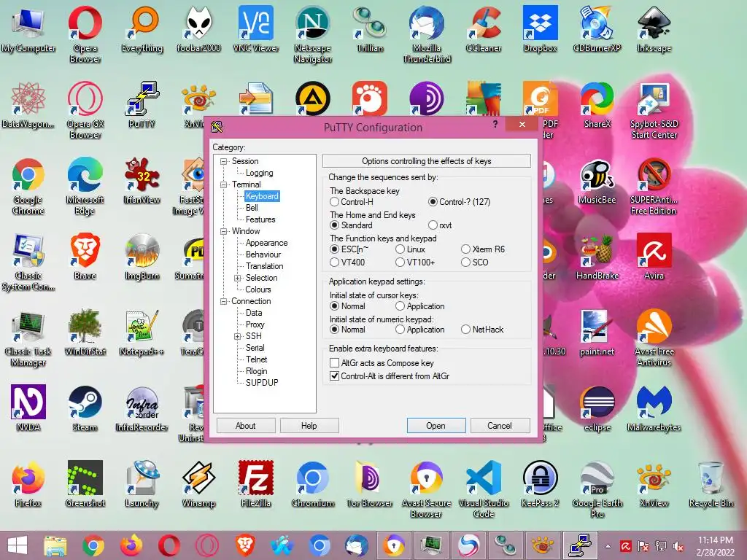Click the Help button
This screenshot has width=747, height=560.
pos(309,426)
